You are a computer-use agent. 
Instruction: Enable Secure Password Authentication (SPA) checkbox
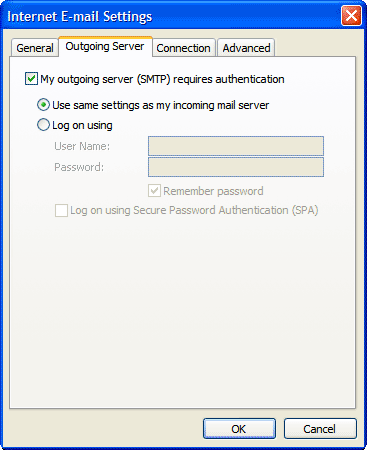point(61,210)
